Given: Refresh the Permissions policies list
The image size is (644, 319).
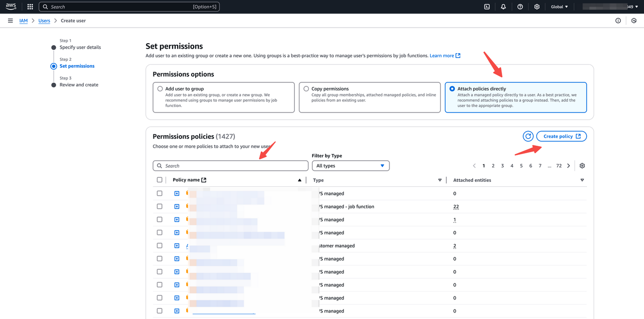Looking at the screenshot, I should (528, 136).
